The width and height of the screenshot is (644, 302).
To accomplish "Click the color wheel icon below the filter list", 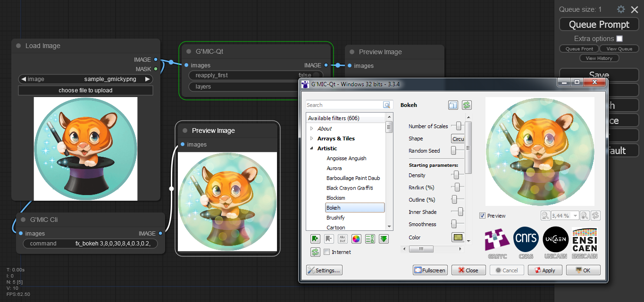I will tap(356, 238).
